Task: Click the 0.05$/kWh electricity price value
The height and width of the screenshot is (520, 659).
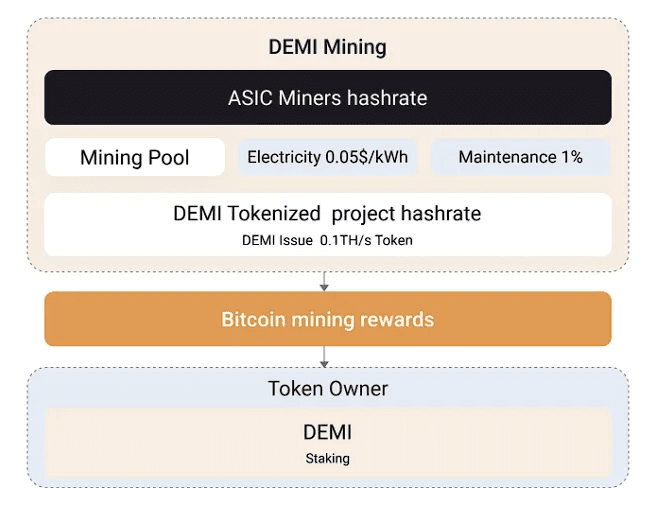Action: point(366,157)
